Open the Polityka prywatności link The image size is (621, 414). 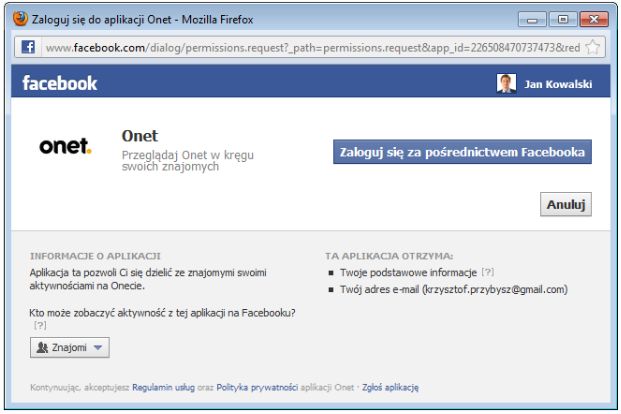tap(257, 387)
